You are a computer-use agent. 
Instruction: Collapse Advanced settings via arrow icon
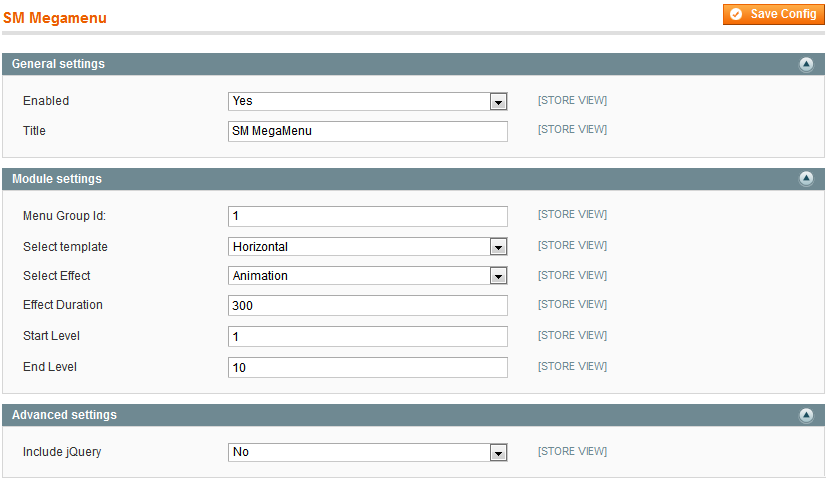point(806,415)
